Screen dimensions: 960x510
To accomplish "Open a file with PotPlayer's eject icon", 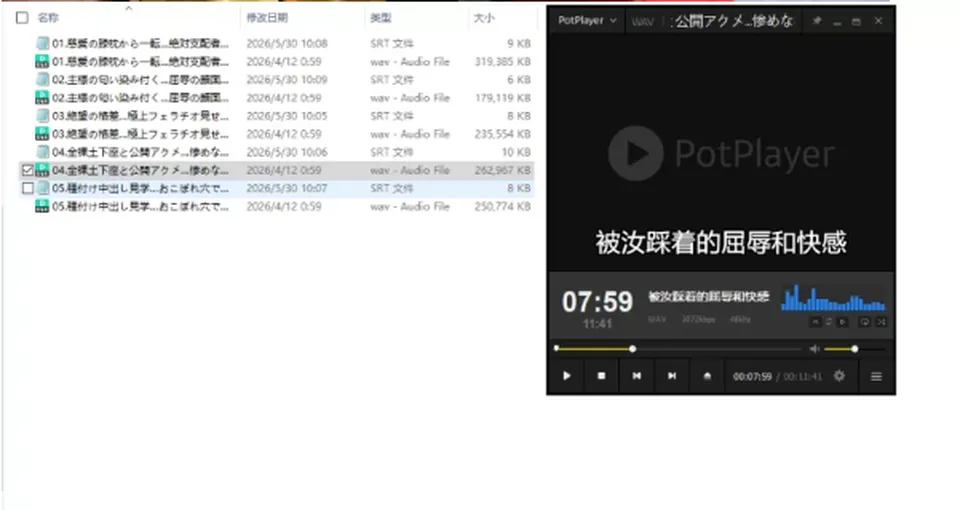I will pos(707,376).
